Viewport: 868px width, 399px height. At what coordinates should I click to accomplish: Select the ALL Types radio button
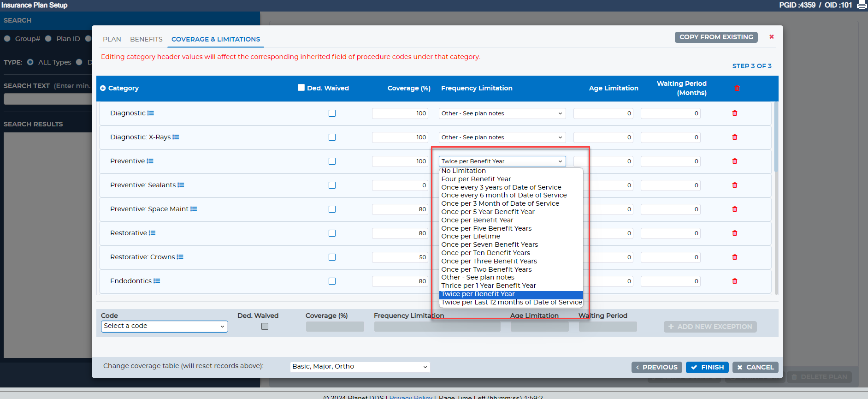(30, 62)
